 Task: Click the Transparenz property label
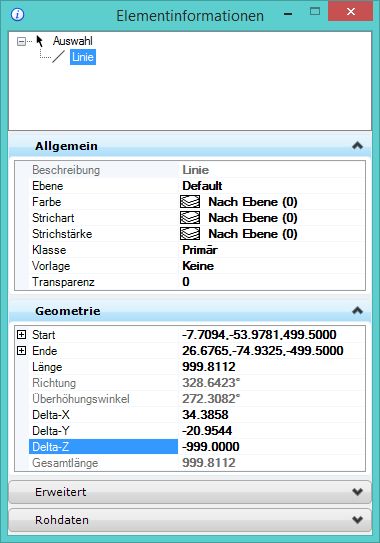coord(63,282)
